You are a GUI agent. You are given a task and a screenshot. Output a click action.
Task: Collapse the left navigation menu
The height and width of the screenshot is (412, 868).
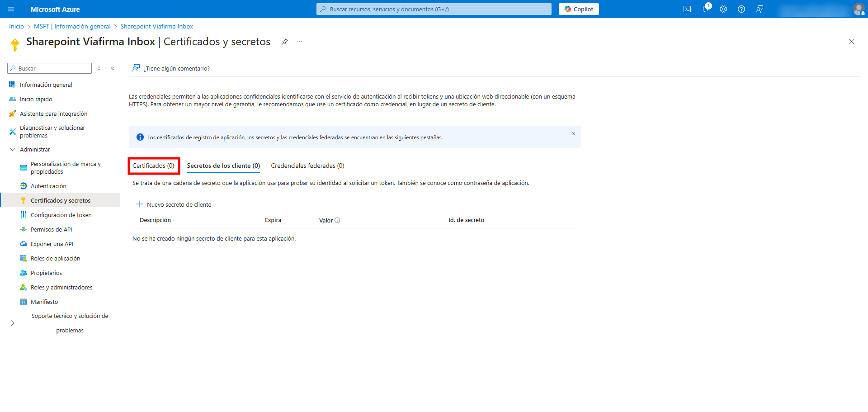click(x=113, y=68)
